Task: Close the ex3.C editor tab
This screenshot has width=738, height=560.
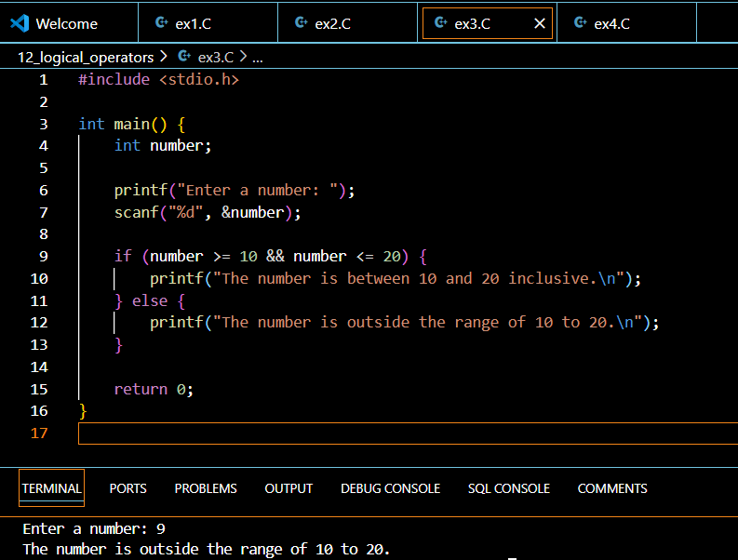Action: click(x=539, y=23)
